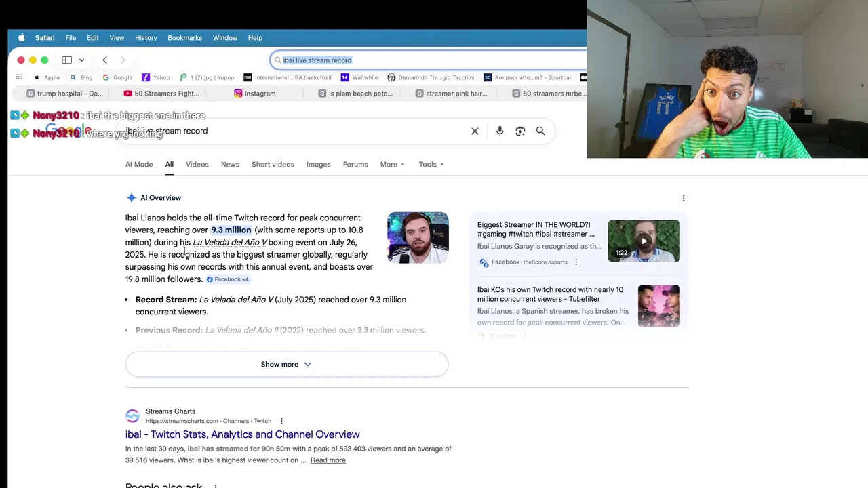
Task: Open the Tubefilter article thumbnail image
Action: pyautogui.click(x=658, y=306)
